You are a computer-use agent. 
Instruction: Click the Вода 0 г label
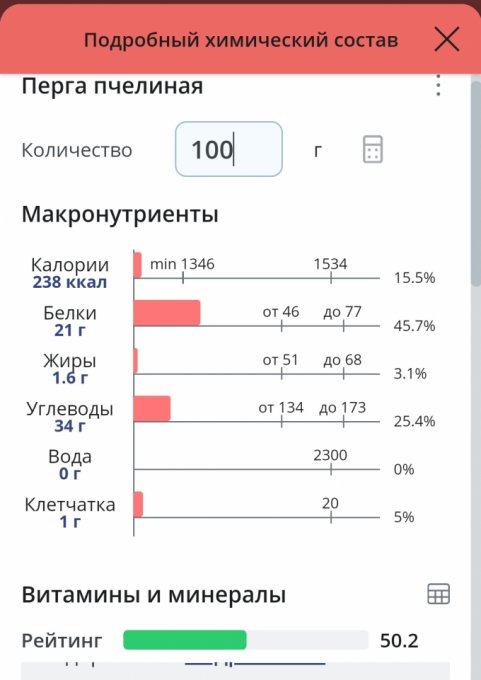[x=70, y=465]
